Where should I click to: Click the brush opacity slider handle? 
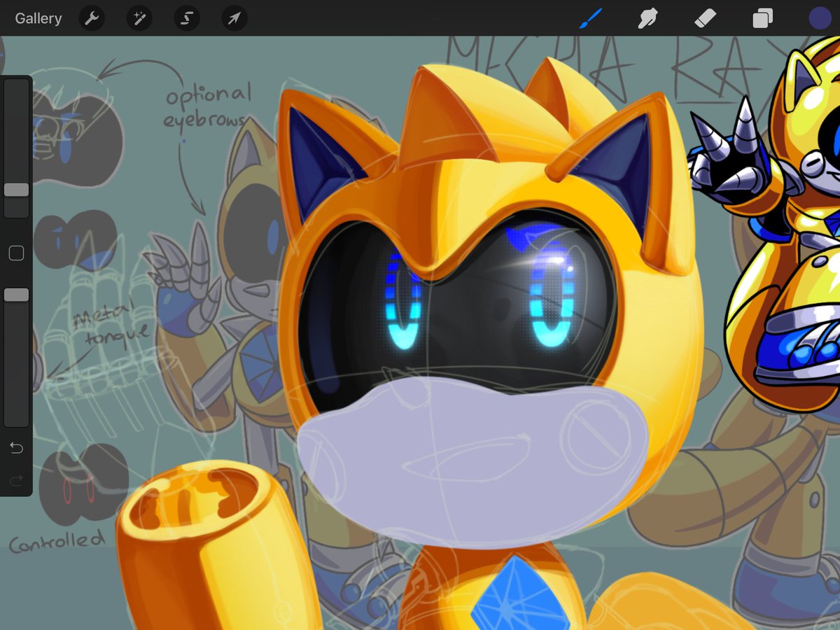point(16,295)
